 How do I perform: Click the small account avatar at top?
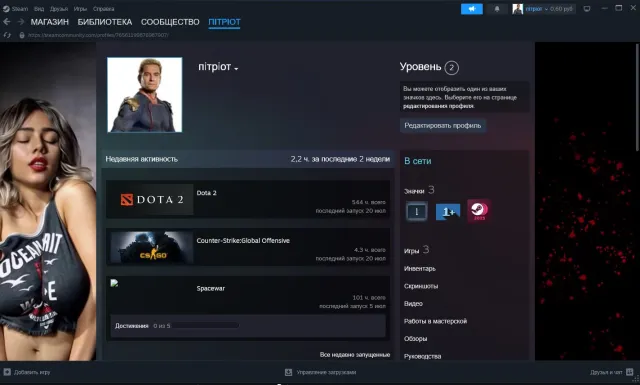(518, 9)
